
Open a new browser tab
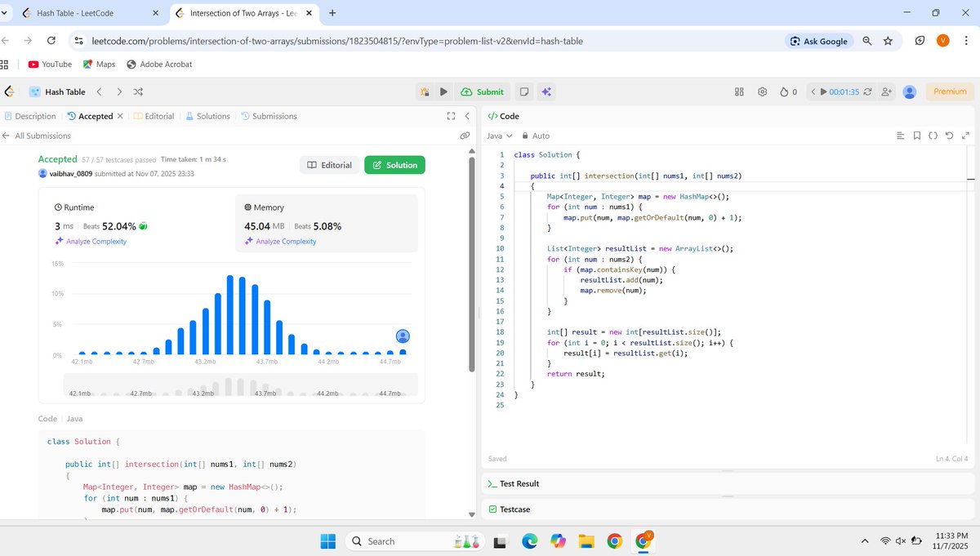click(332, 13)
